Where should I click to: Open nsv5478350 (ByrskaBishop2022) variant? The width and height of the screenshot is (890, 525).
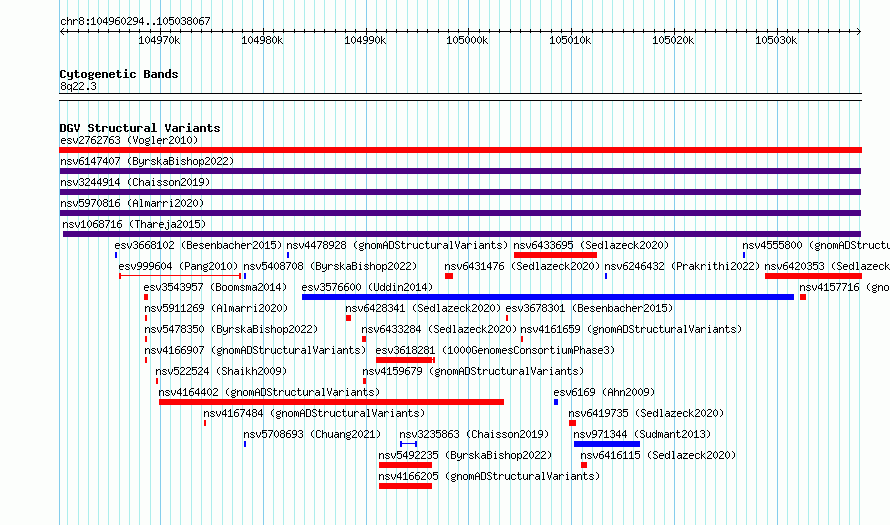231,329
